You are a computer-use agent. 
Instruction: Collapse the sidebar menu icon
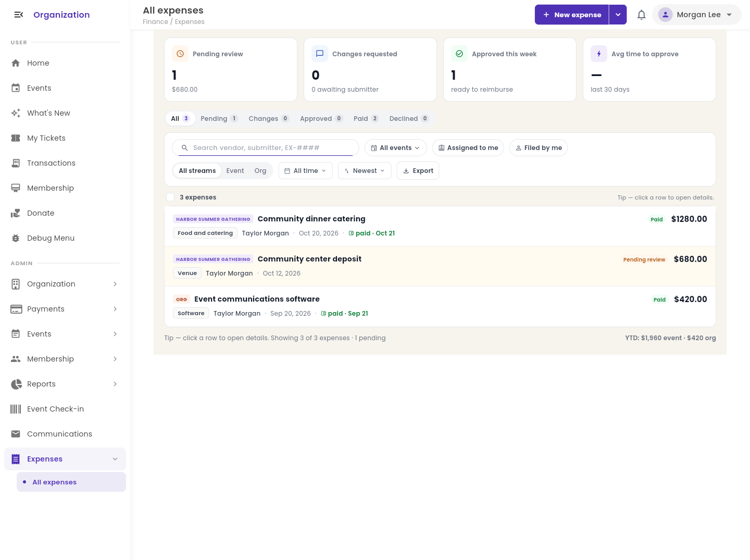click(19, 15)
